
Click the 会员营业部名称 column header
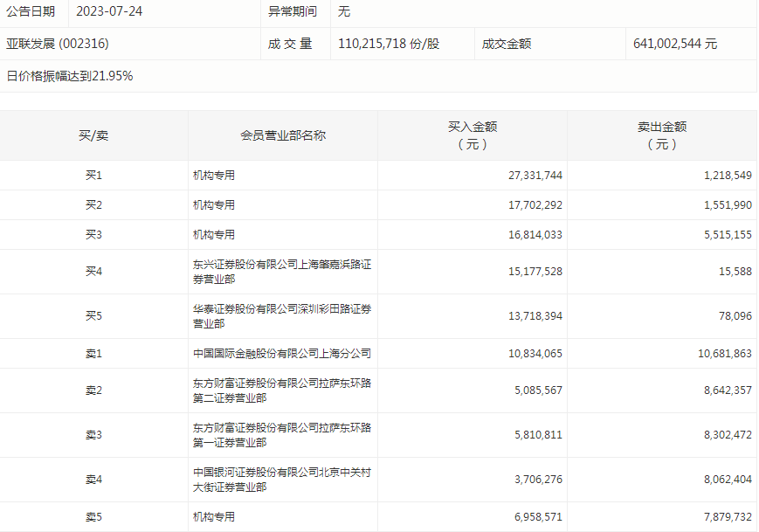coord(283,135)
